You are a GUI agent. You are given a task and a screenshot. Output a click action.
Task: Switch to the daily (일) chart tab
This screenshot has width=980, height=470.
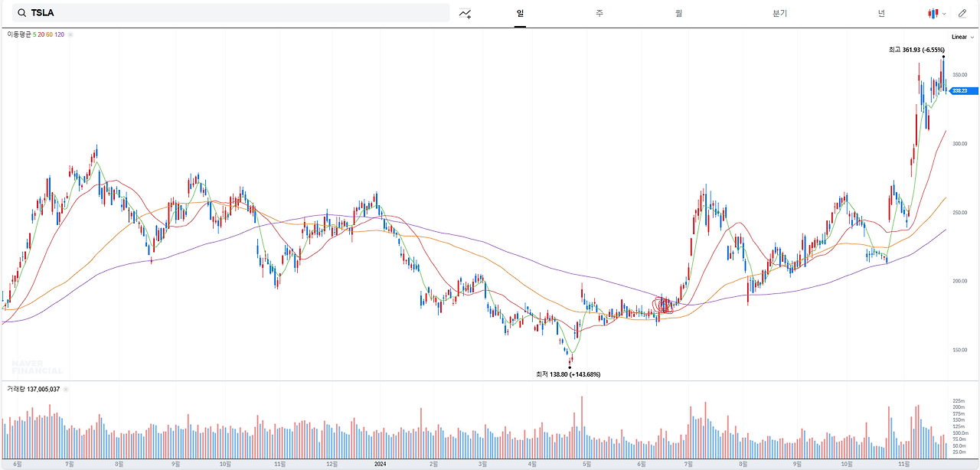tap(520, 13)
